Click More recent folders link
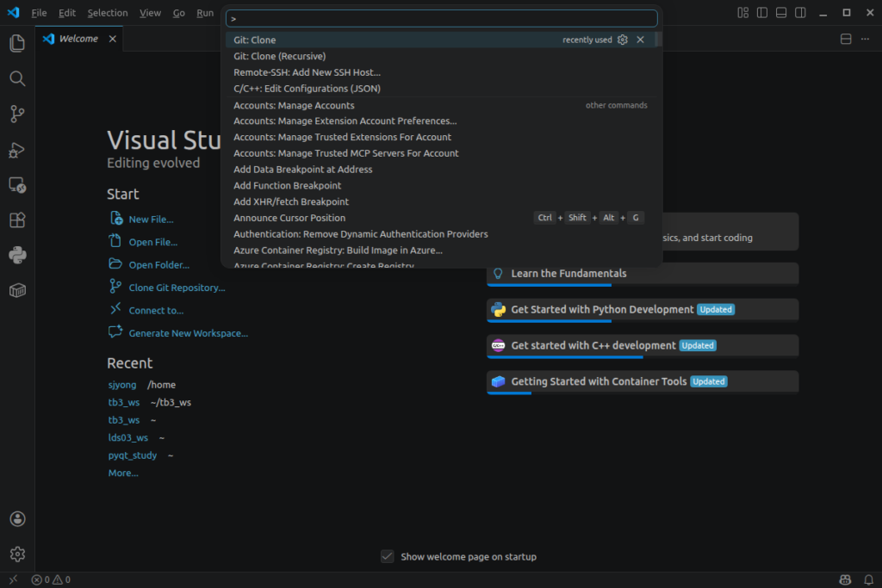Image resolution: width=882 pixels, height=588 pixels. coord(123,473)
